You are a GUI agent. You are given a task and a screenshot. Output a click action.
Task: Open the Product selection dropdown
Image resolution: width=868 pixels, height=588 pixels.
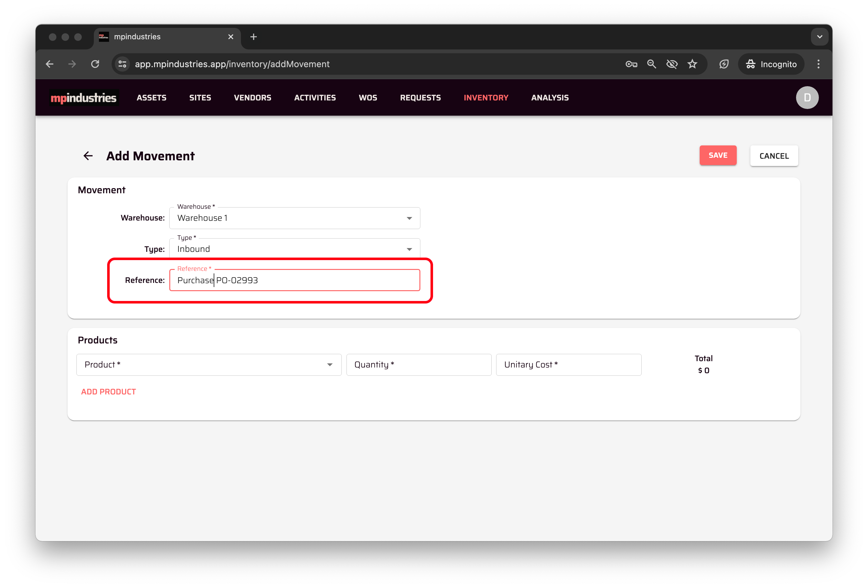tap(209, 365)
